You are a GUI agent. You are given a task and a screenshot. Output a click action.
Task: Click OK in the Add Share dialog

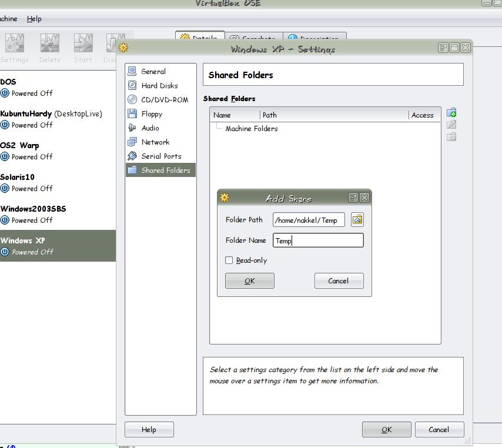(249, 281)
